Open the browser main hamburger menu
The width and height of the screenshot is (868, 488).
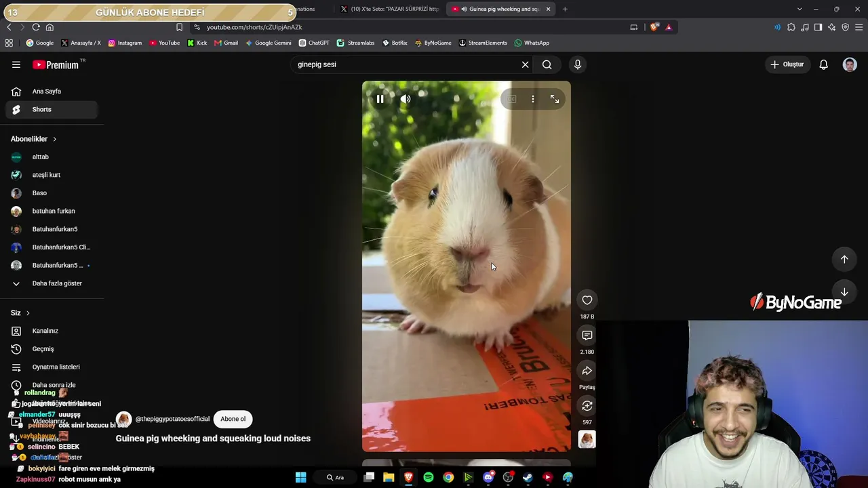pyautogui.click(x=859, y=27)
